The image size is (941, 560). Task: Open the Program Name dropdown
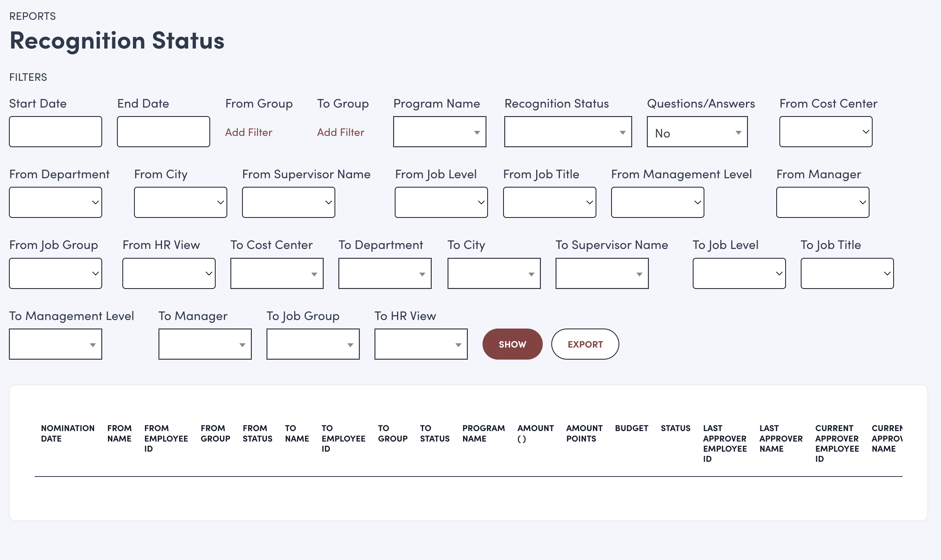click(439, 132)
